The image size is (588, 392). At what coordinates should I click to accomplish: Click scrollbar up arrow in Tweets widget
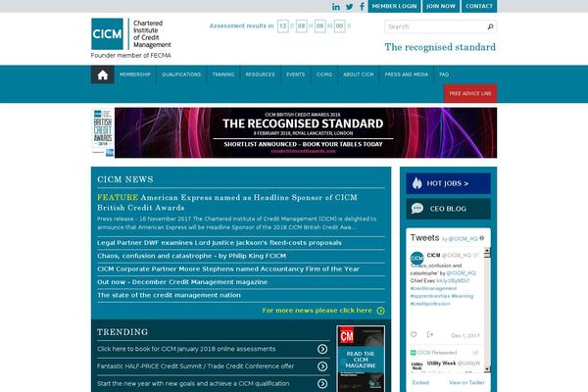pos(487,251)
